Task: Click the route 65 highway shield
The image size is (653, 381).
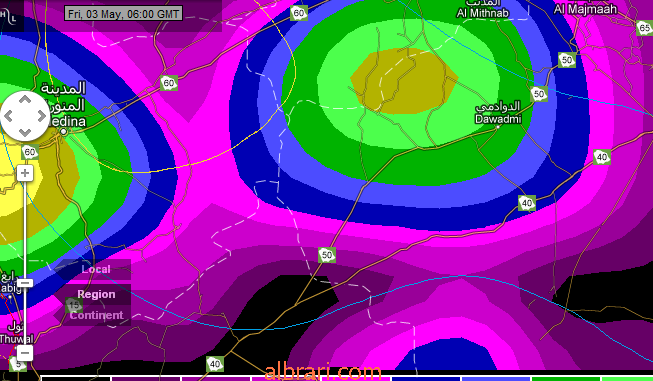Action: 644,28
